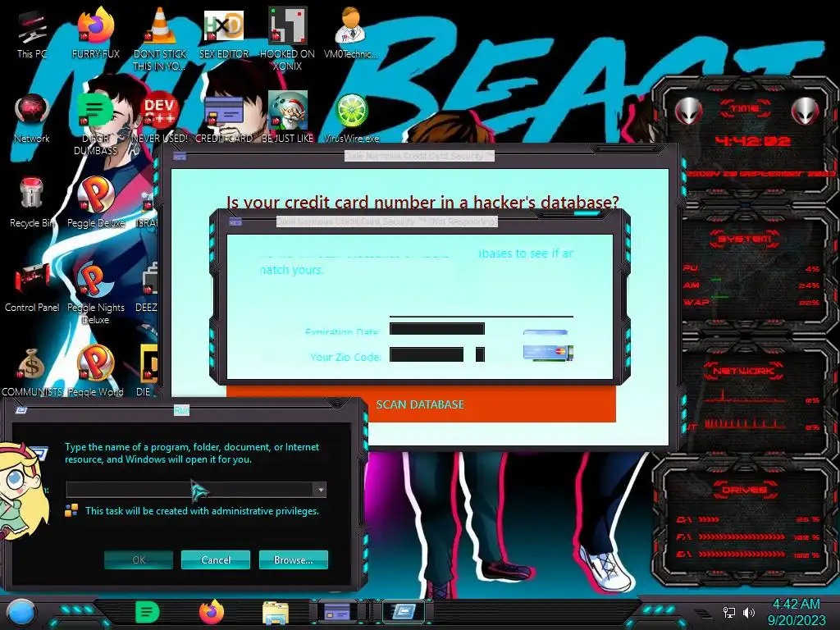This screenshot has height=630, width=840.
Task: Click OK in the Run dialog
Action: [x=138, y=559]
